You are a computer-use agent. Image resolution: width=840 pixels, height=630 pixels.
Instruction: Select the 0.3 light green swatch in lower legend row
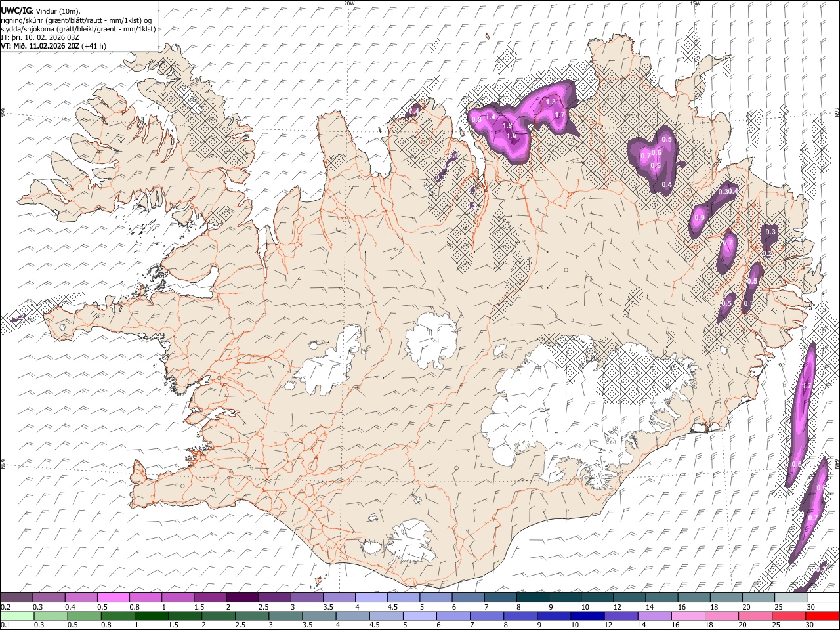coord(49,616)
